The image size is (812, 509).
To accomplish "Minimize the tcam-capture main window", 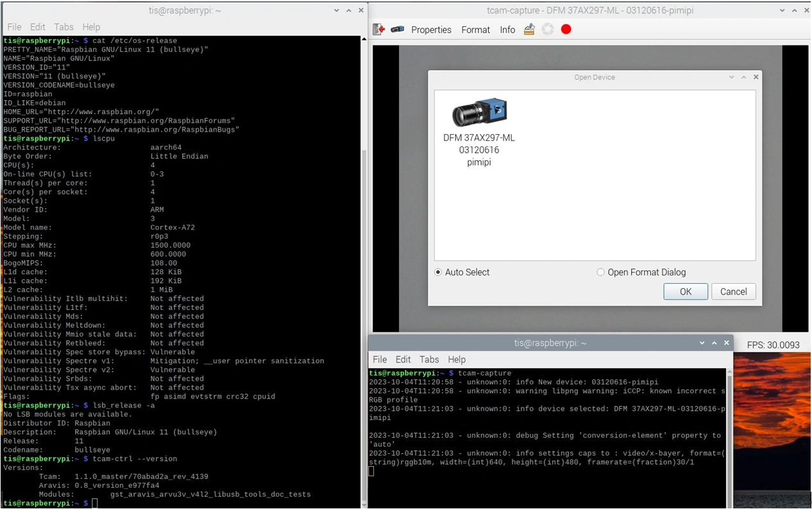I will point(782,10).
